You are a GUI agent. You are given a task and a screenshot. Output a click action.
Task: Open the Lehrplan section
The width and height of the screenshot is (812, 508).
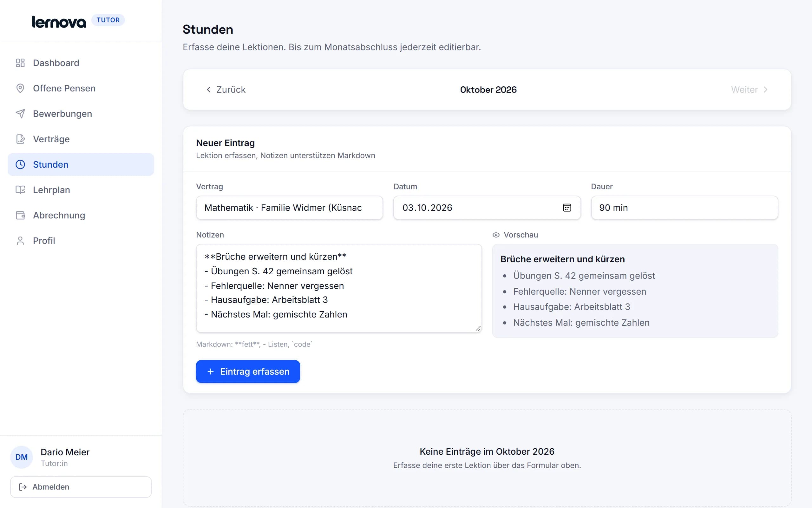click(81, 190)
